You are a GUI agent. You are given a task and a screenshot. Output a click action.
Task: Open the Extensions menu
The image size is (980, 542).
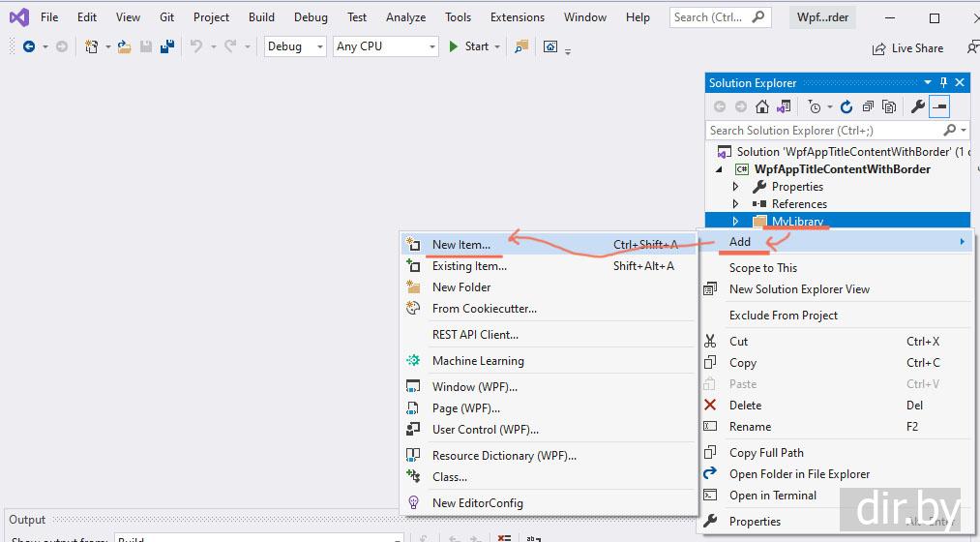[517, 17]
